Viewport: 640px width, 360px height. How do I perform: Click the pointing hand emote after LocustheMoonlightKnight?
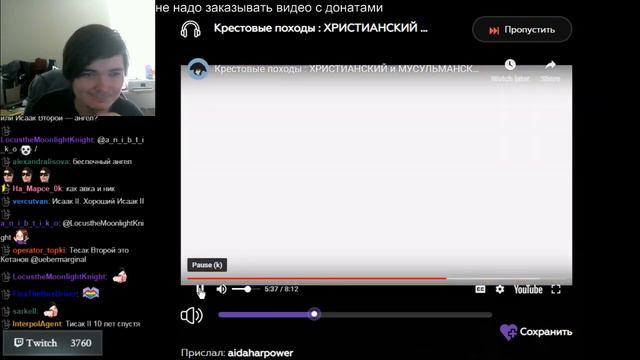pos(120,276)
